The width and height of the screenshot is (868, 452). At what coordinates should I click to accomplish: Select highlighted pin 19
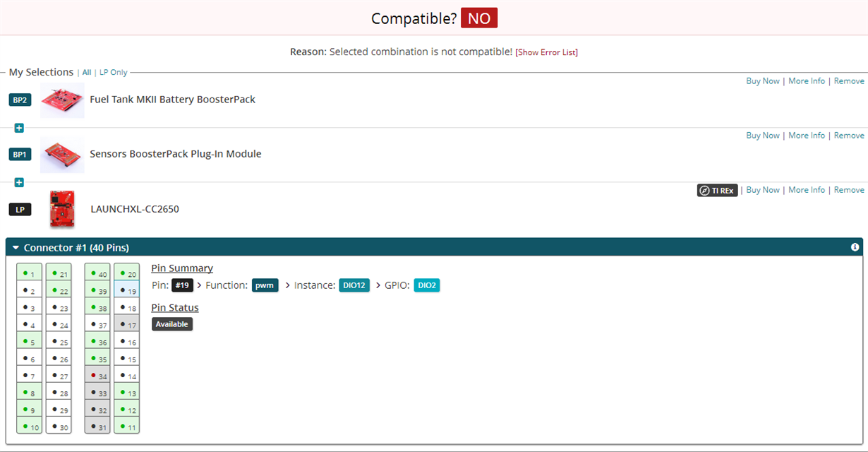point(126,290)
